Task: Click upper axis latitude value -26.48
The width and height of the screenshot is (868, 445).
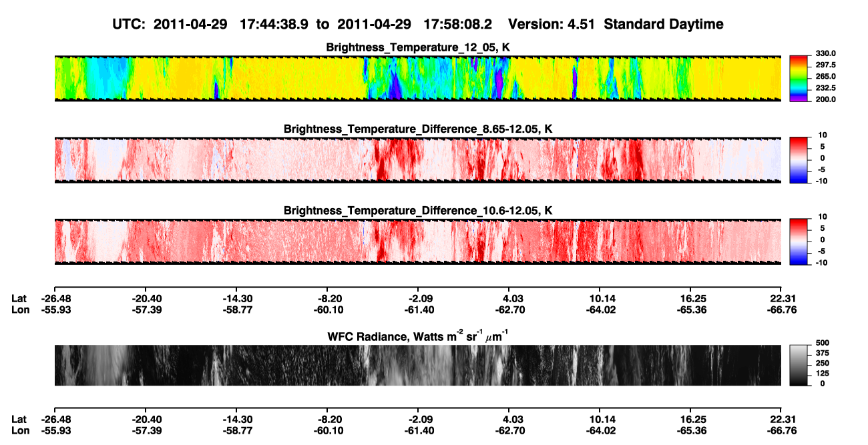Action: click(55, 298)
